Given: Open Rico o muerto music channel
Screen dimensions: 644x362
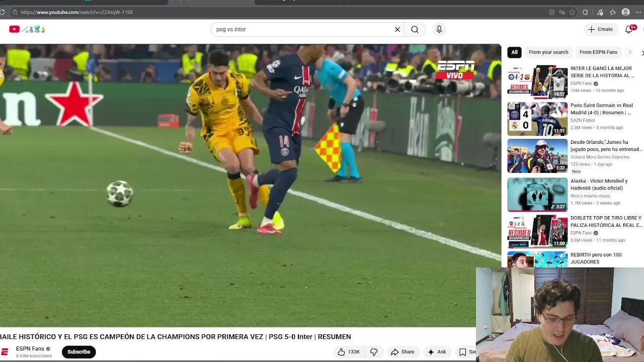Looking at the screenshot, I should pos(590,196).
